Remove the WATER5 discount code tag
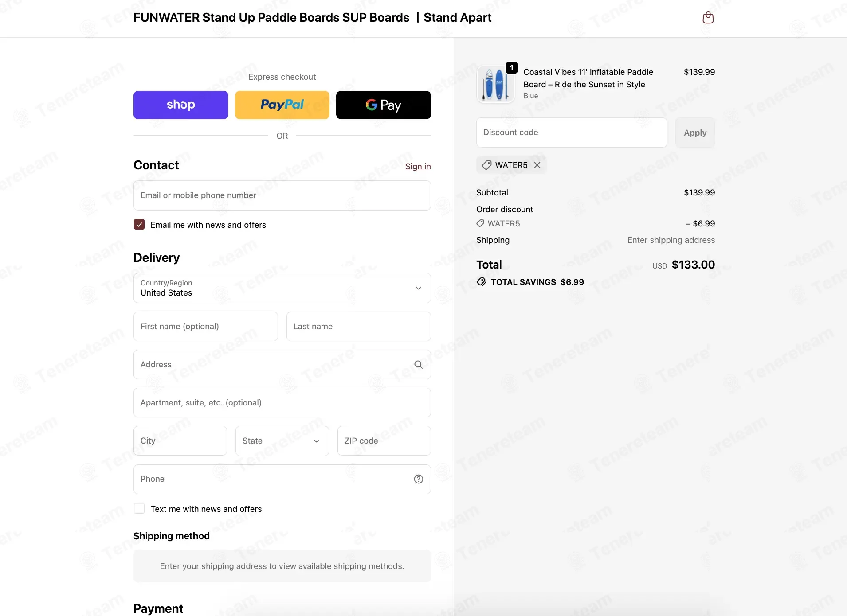 (537, 165)
